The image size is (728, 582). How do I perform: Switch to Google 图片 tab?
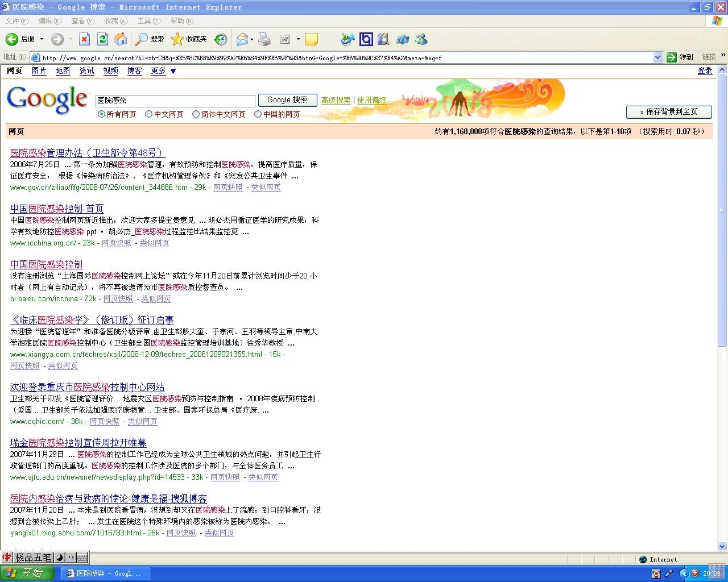39,71
